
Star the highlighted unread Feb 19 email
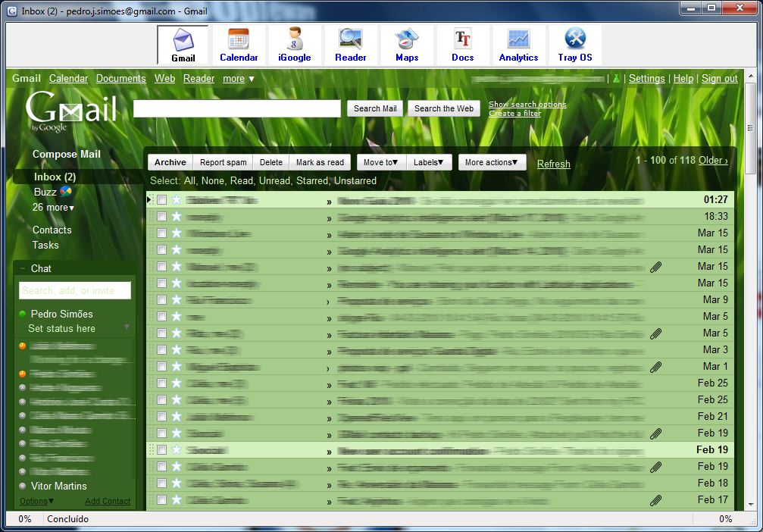[176, 449]
